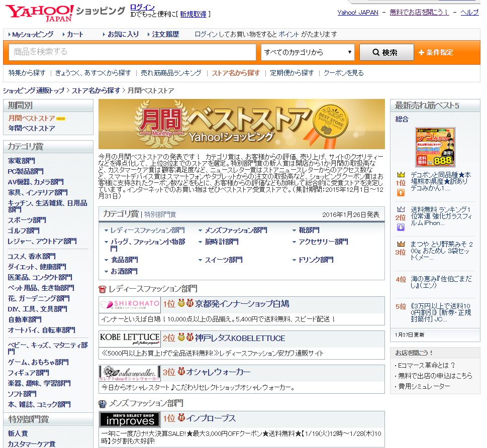Open 無料で出店の申込はこちら link

click(x=435, y=376)
